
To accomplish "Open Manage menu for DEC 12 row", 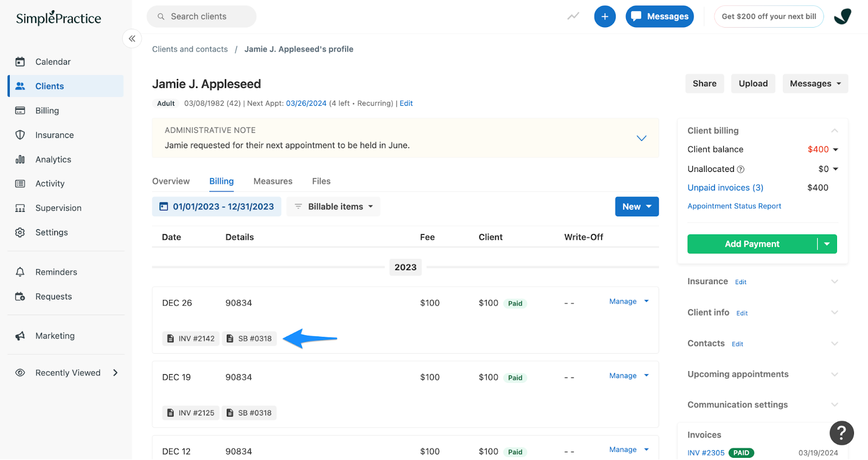I will [x=629, y=450].
